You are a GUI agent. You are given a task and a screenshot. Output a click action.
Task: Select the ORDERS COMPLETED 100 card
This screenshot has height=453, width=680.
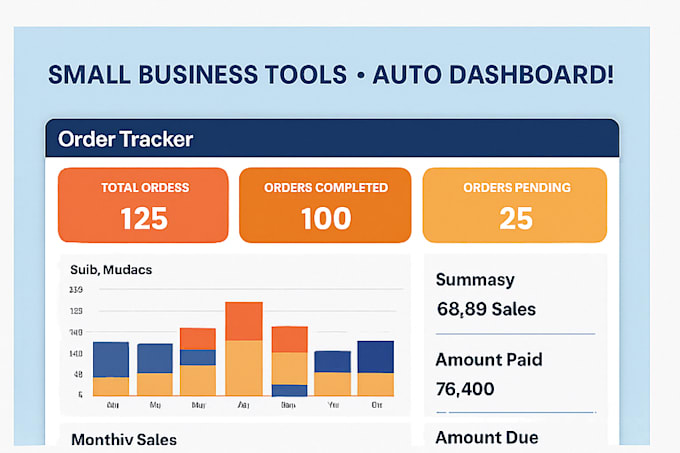325,205
